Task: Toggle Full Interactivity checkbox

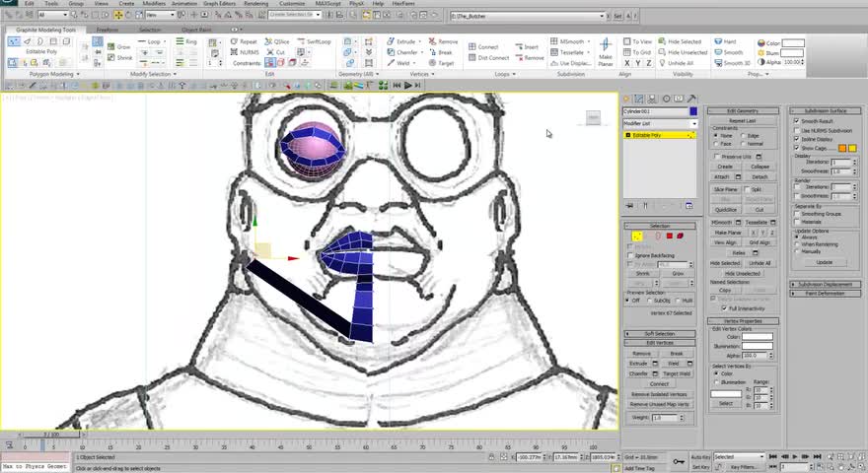Action: tap(724, 308)
